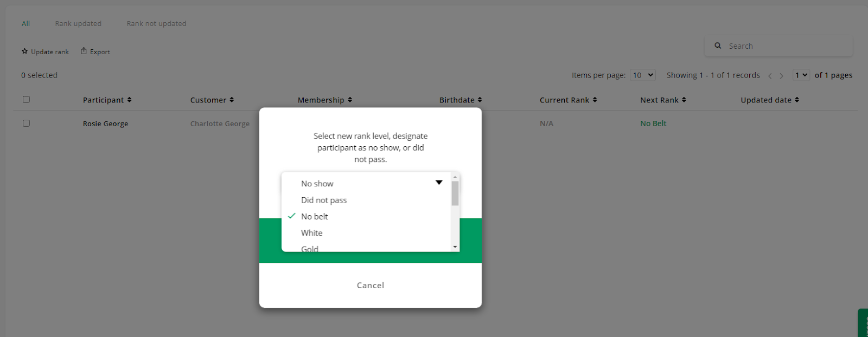
Task: Click the Export share icon
Action: pos(84,51)
